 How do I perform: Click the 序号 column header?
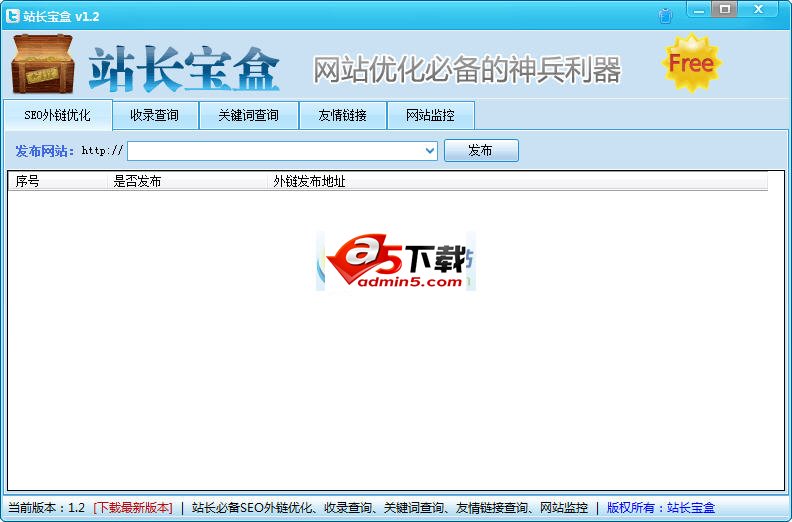[x=57, y=181]
